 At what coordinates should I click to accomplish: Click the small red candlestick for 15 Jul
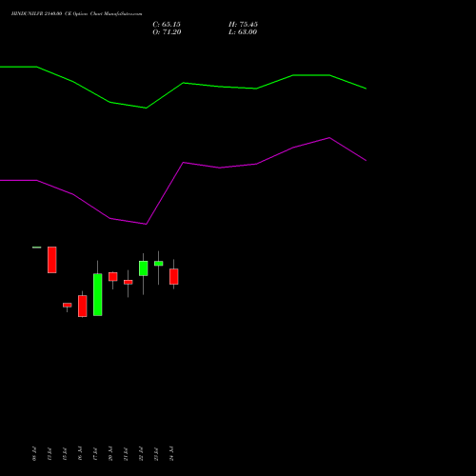tap(68, 305)
